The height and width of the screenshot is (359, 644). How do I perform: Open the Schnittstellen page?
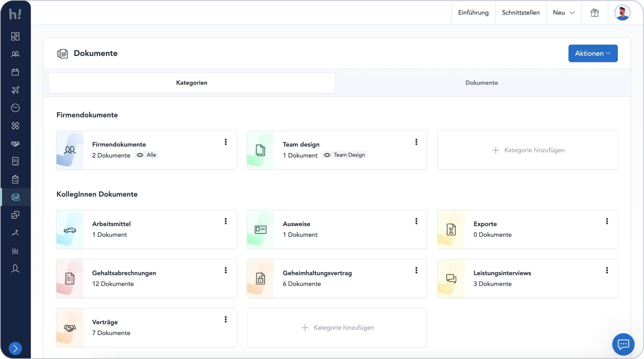(x=520, y=13)
